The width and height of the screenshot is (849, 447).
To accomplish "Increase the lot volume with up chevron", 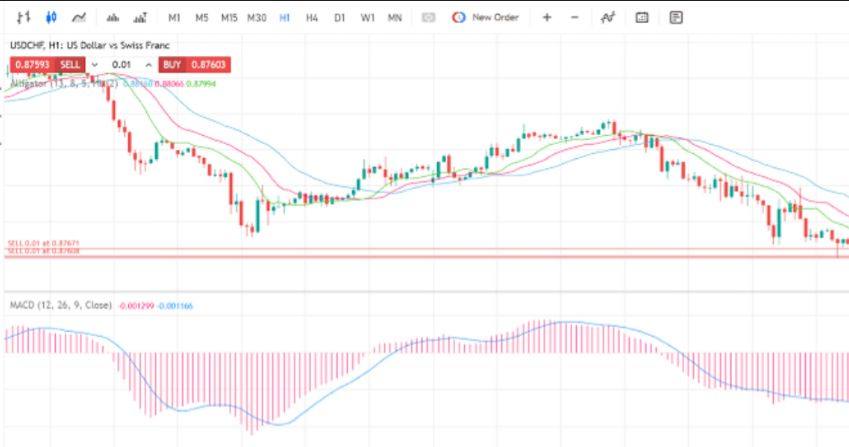I will pos(148,65).
